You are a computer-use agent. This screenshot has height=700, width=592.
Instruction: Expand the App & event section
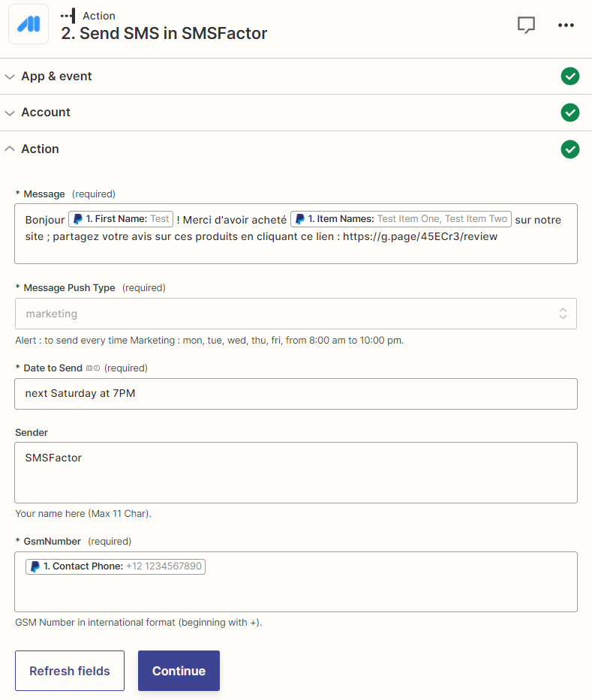coord(56,77)
